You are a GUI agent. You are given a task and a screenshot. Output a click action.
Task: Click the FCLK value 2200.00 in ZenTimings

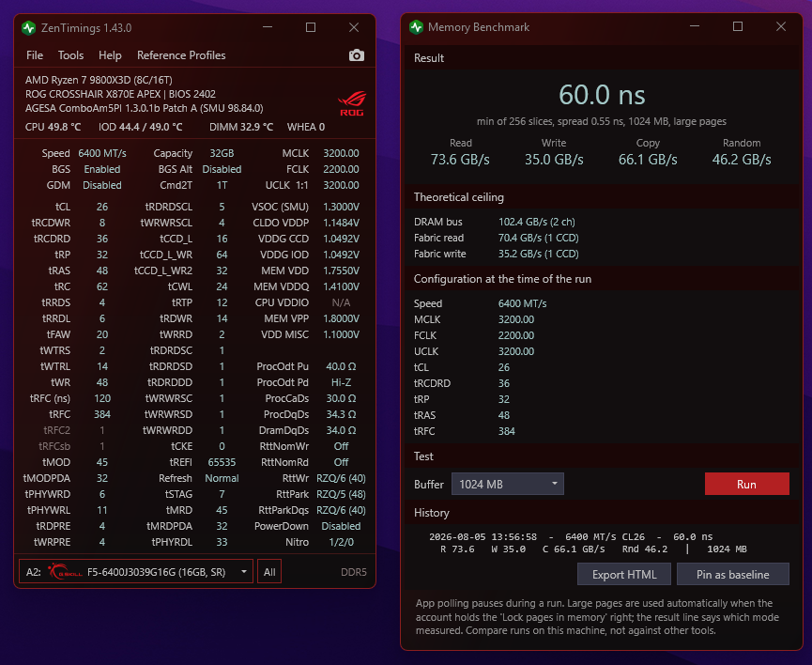pyautogui.click(x=341, y=169)
